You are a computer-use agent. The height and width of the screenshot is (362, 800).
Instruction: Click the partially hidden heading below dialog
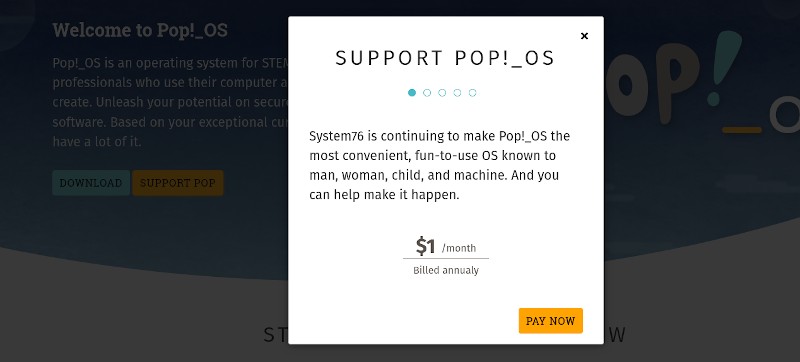pos(444,335)
